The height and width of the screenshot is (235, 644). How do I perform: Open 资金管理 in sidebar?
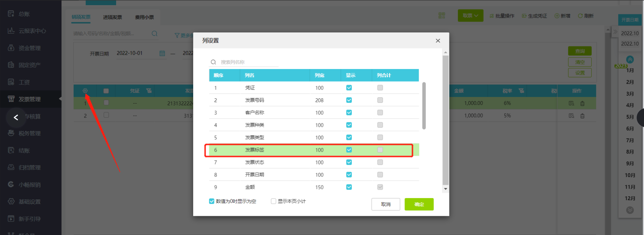pyautogui.click(x=24, y=48)
